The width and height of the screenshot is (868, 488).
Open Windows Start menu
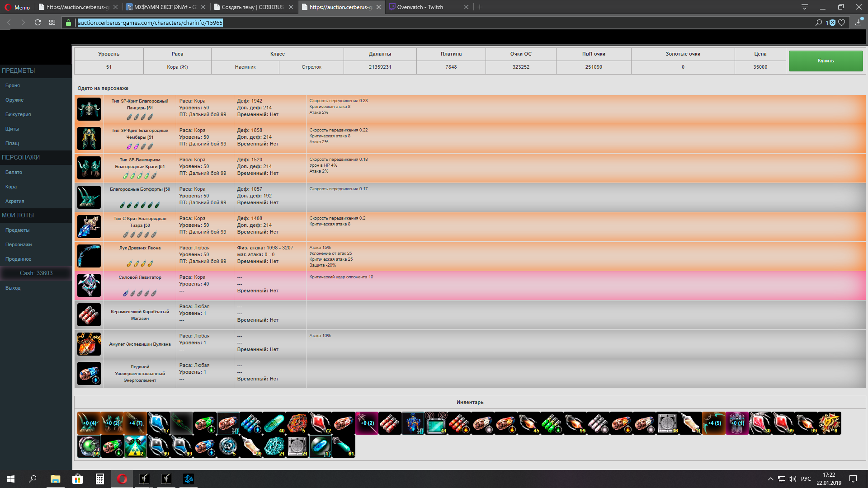(x=11, y=479)
